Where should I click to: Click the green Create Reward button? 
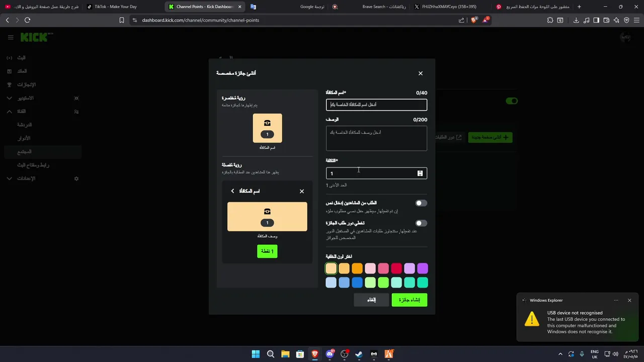410,300
